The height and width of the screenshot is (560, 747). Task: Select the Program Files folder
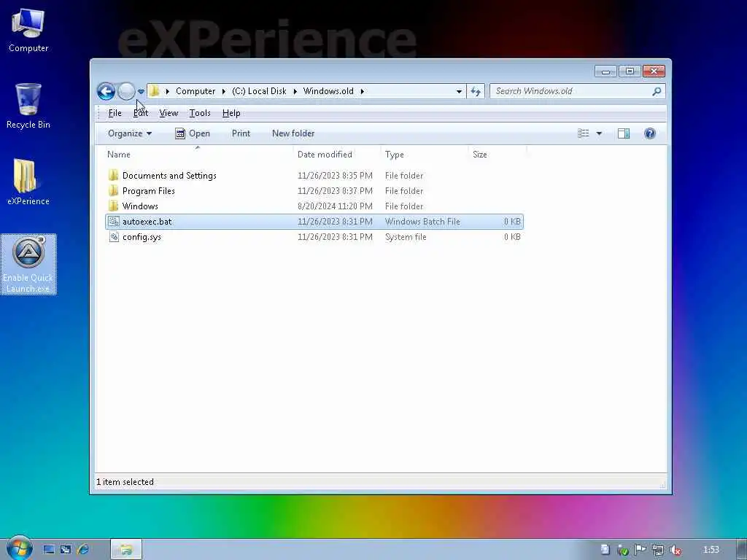click(314, 190)
